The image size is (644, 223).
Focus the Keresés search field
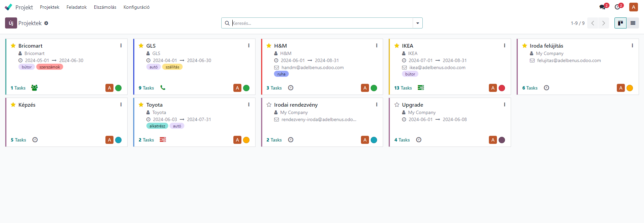tap(322, 23)
